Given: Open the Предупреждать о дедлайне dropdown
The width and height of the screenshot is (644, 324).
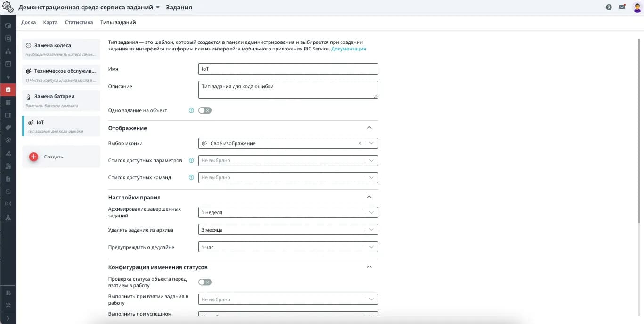Looking at the screenshot, I should point(288,247).
